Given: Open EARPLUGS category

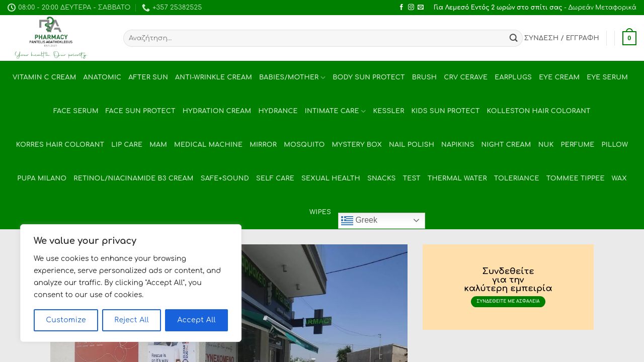Looking at the screenshot, I should point(513,77).
